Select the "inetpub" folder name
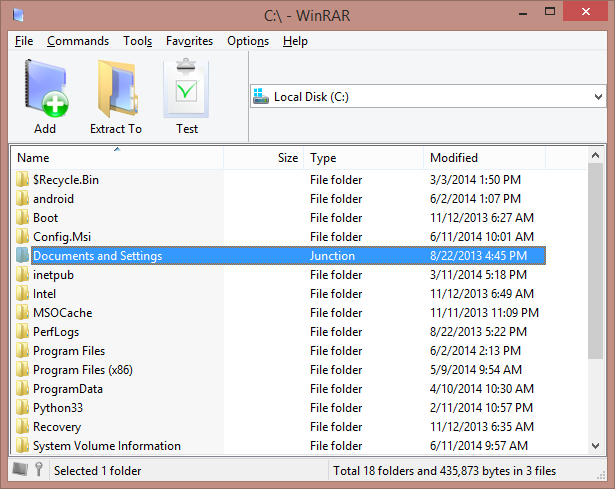The width and height of the screenshot is (615, 489). coord(53,275)
